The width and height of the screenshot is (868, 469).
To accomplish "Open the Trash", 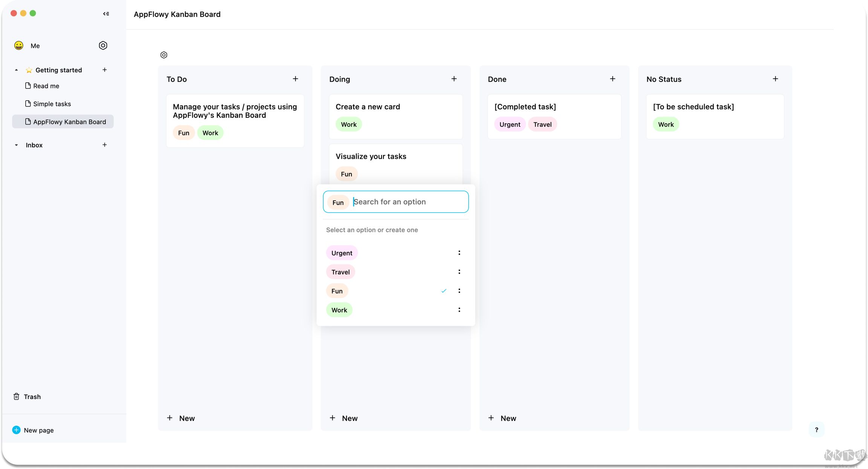I will click(32, 397).
